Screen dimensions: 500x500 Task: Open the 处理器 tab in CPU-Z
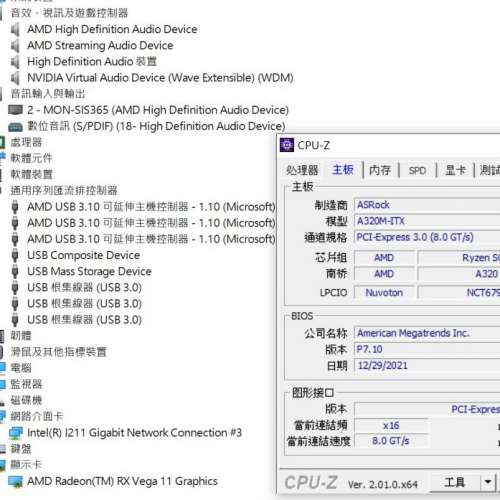(302, 170)
